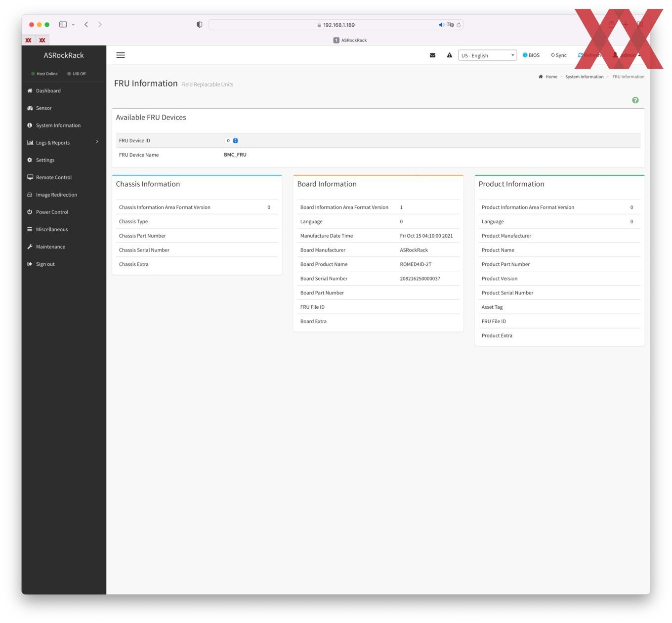
Task: Click the Settings gear icon
Action: tap(30, 160)
